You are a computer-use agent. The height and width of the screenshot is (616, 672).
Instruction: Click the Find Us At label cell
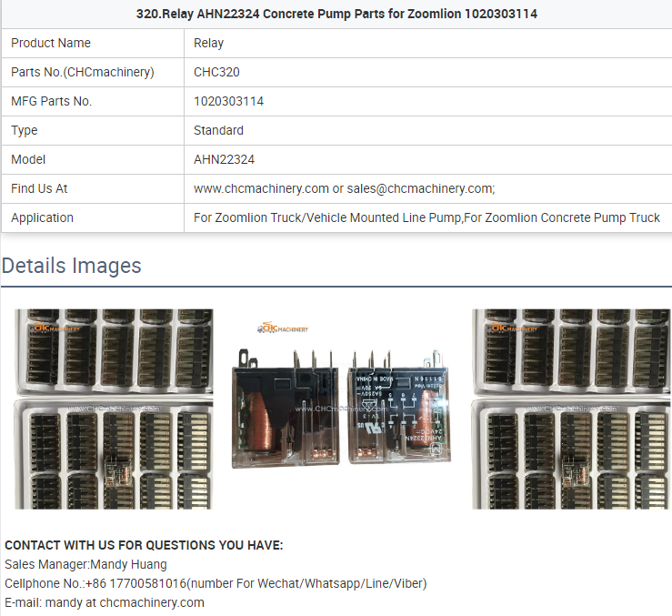coord(39,188)
